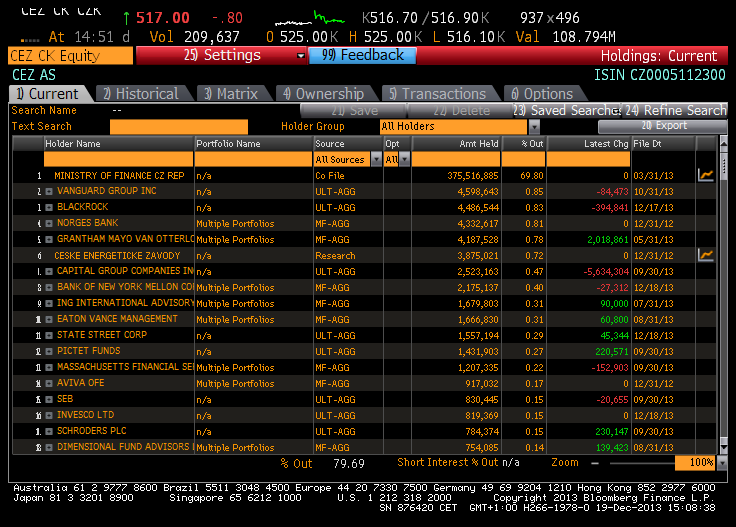The width and height of the screenshot is (736, 527).
Task: Click ISIN CZ0005112300 text
Action: [659, 75]
